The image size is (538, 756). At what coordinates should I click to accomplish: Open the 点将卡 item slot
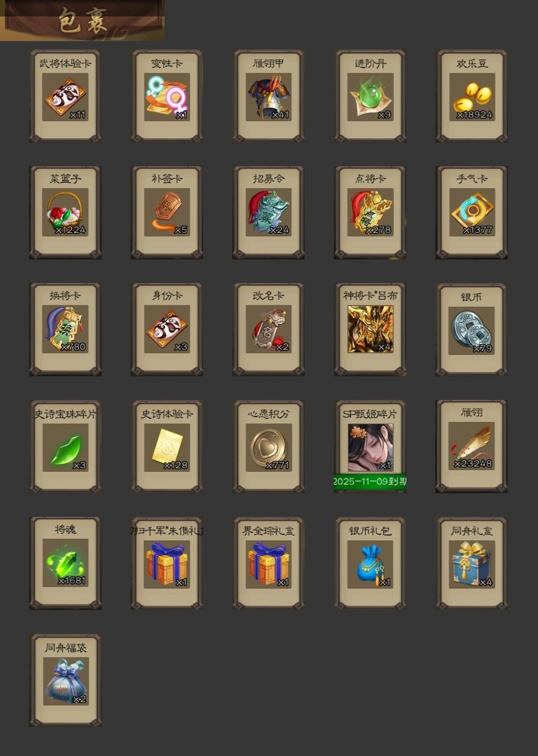click(370, 213)
